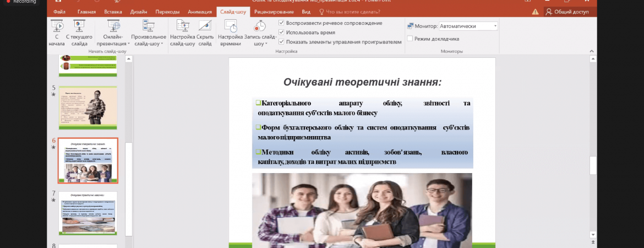Click slide title 'Очікувані теоретичні знання:'
Viewport: 644px width, 248px height.
(x=362, y=82)
